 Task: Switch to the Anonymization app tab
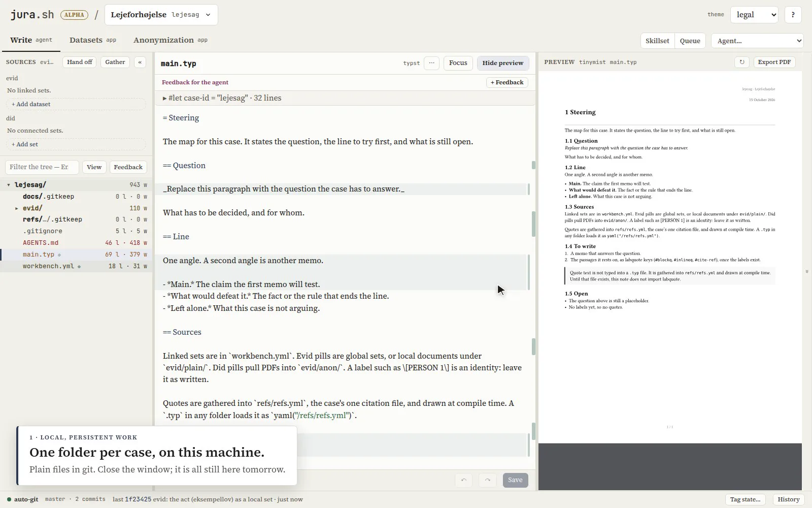171,40
